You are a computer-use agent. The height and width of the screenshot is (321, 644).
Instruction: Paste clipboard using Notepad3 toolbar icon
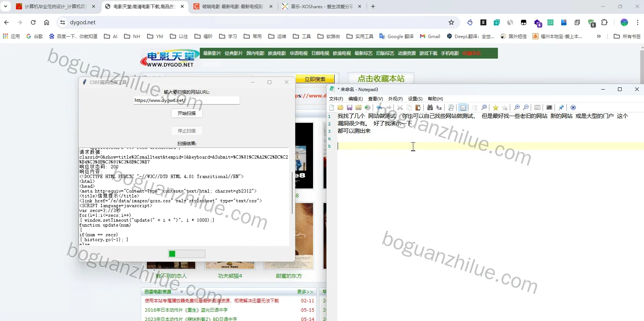coord(418,107)
